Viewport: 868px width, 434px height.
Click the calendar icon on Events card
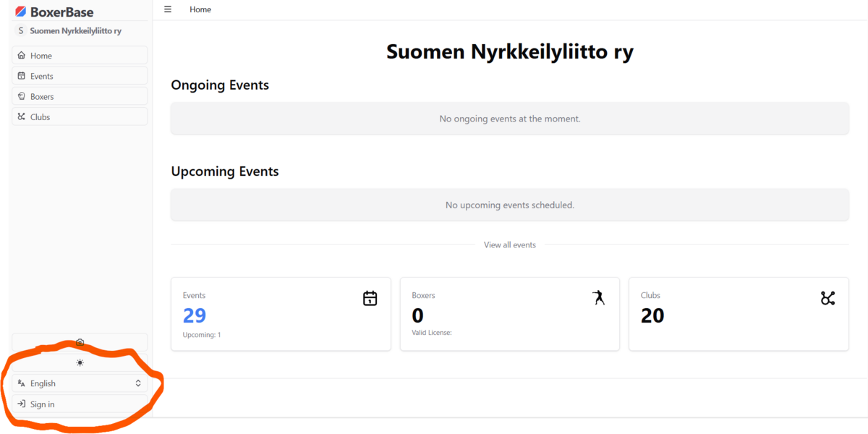(370, 298)
